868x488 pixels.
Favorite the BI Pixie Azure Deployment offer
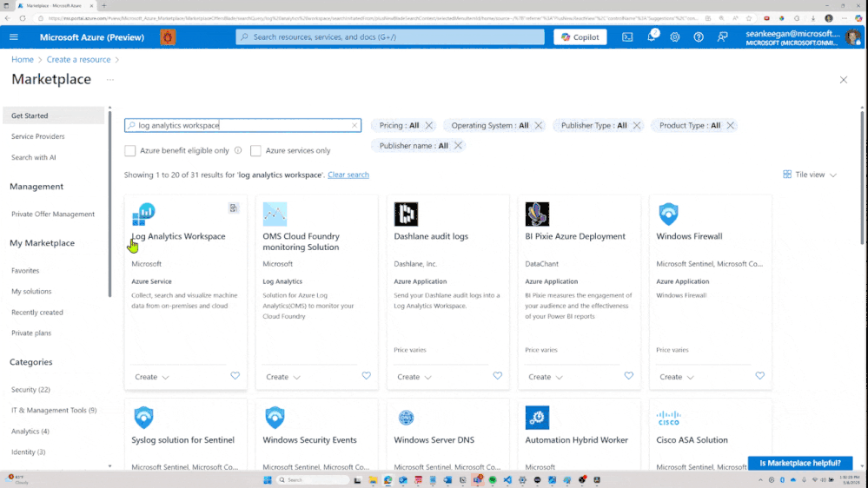pyautogui.click(x=629, y=376)
